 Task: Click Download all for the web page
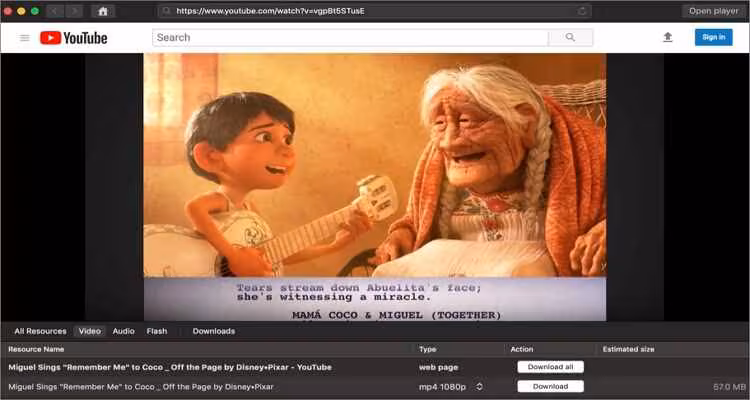click(x=550, y=367)
